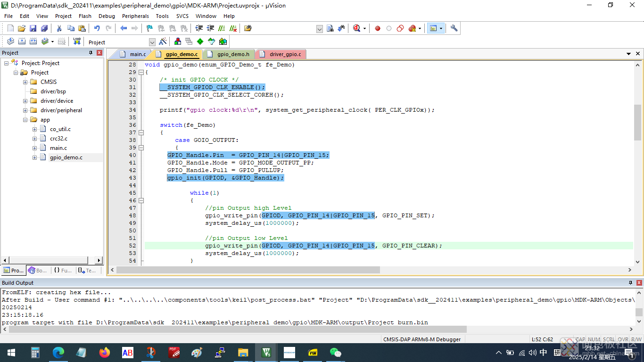The height and width of the screenshot is (362, 644).
Task: Click Incremental Find icon with blue arrow
Action: [x=341, y=28]
